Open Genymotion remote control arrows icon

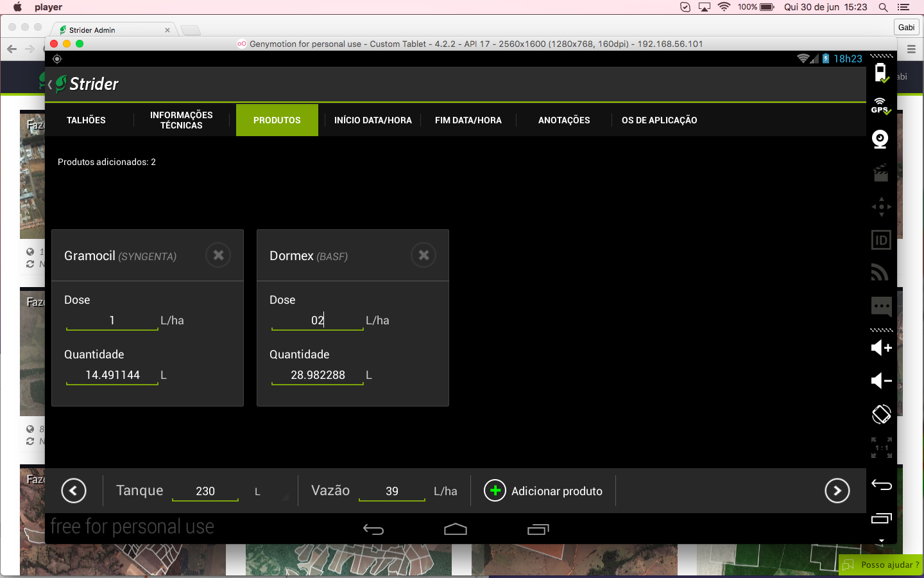(881, 207)
